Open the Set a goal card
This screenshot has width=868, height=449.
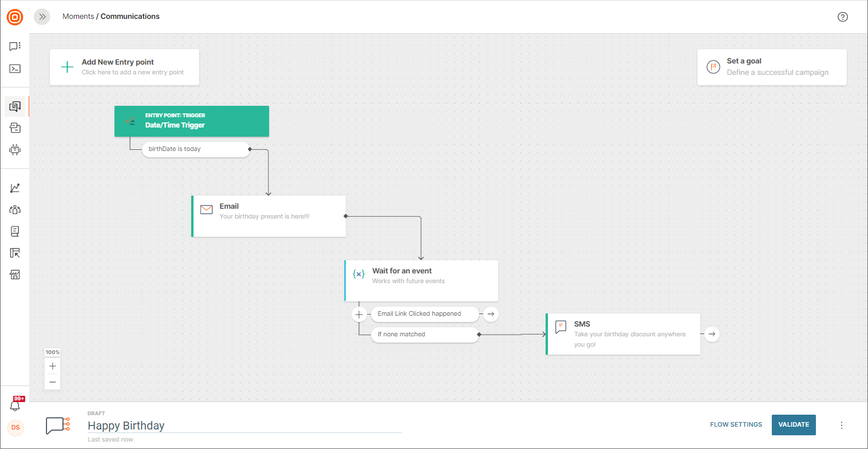(771, 67)
